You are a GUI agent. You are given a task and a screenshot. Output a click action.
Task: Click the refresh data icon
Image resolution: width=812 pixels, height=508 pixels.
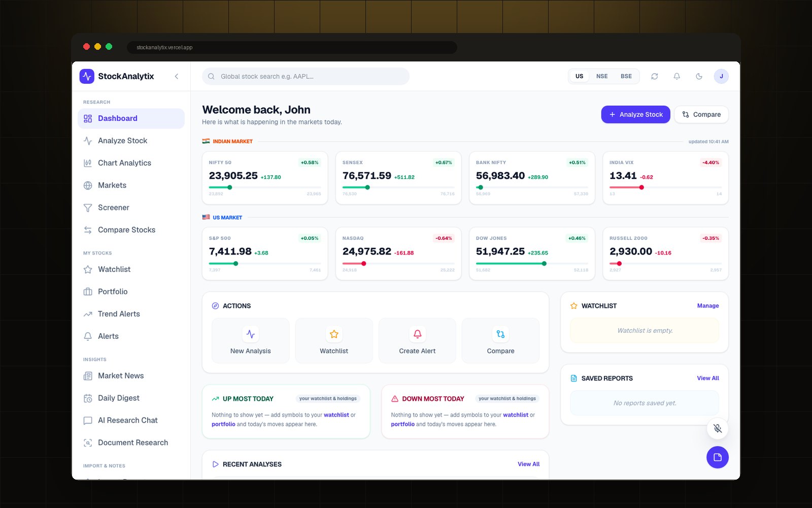click(x=655, y=76)
